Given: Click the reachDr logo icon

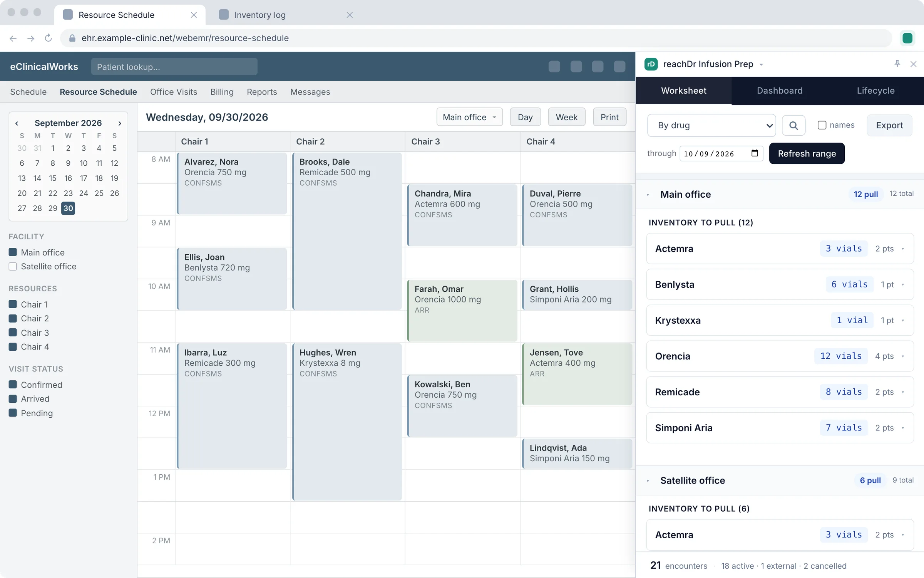Looking at the screenshot, I should click(x=651, y=64).
